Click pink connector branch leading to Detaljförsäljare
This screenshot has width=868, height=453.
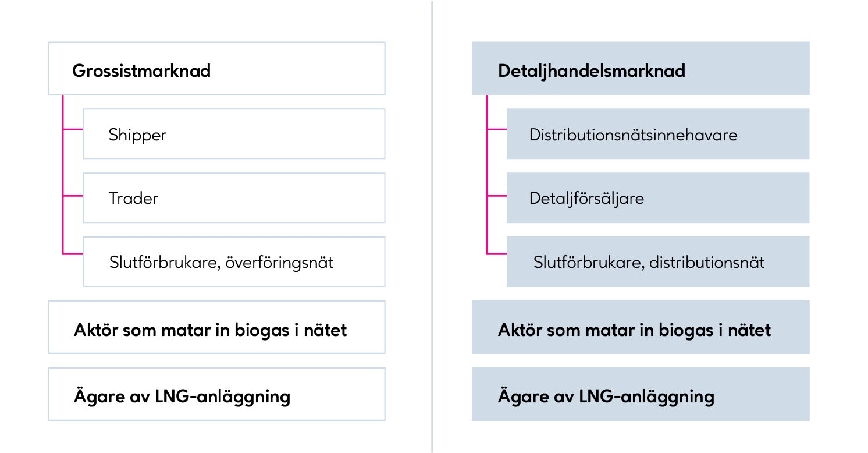pyautogui.click(x=497, y=196)
